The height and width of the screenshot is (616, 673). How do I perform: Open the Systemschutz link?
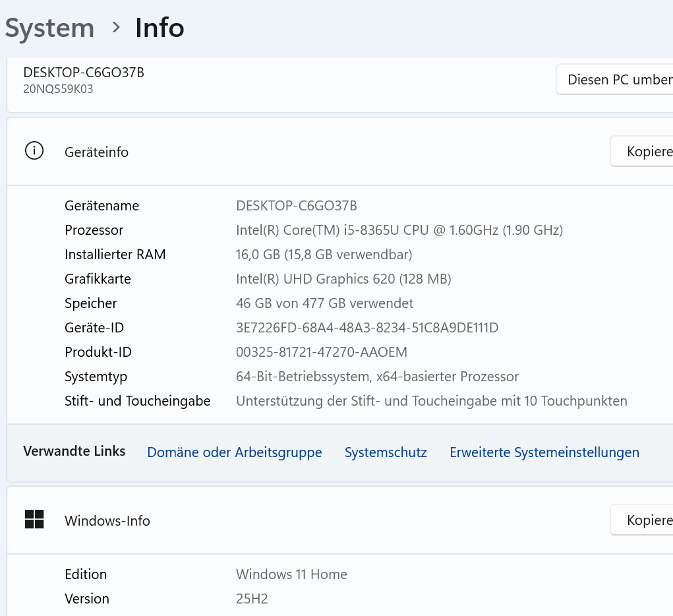[x=386, y=452]
